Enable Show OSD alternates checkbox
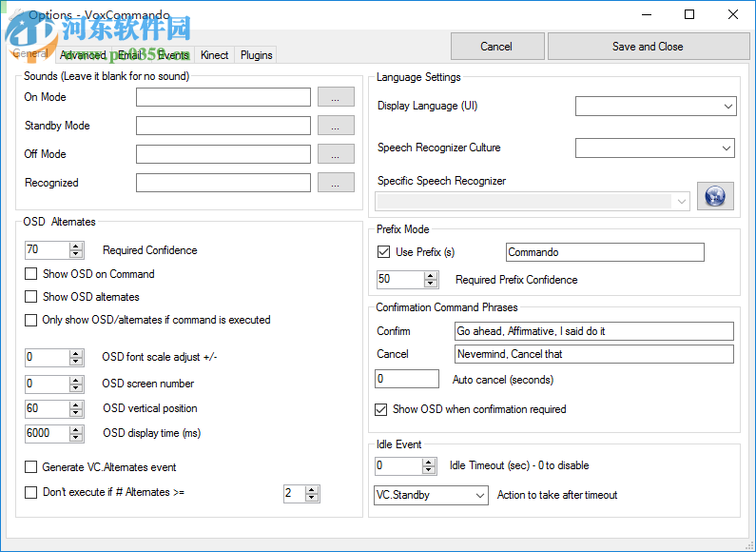The width and height of the screenshot is (756, 552). point(30,297)
